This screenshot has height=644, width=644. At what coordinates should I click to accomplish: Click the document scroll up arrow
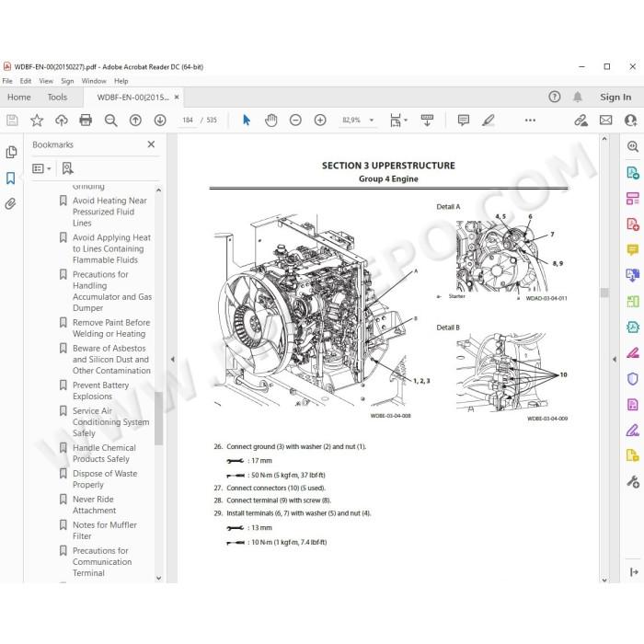point(604,139)
